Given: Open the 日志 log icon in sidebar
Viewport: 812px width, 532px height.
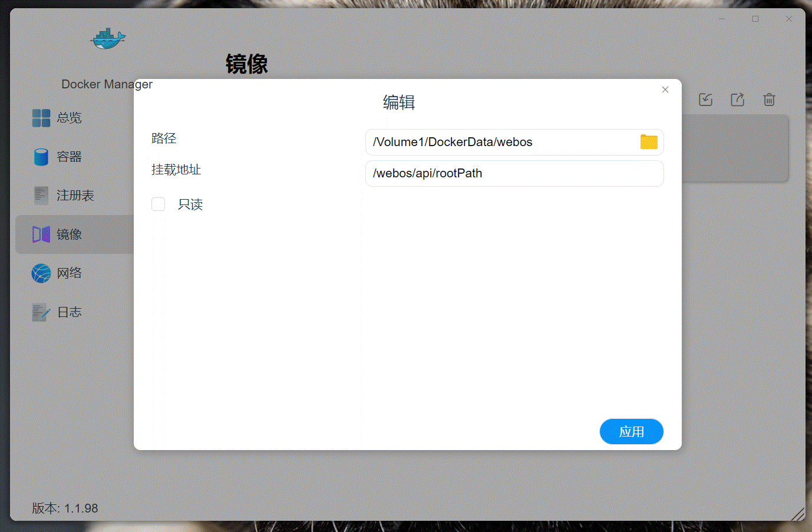Looking at the screenshot, I should 41,312.
